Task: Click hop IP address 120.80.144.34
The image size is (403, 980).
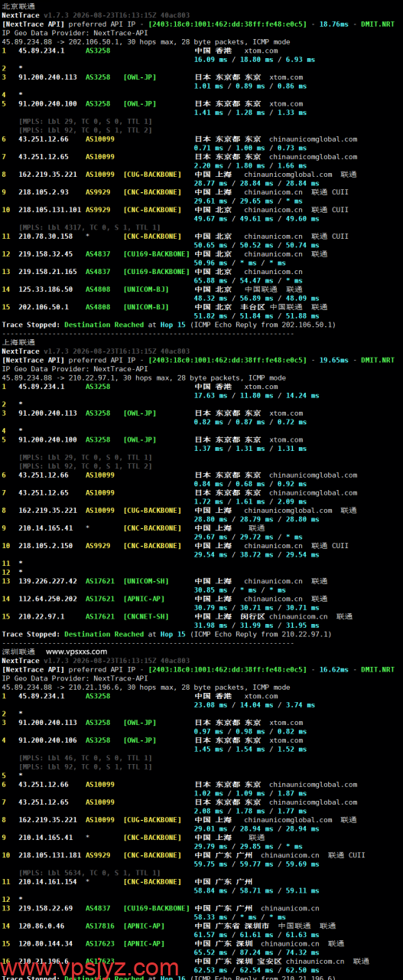Action: tap(46, 943)
